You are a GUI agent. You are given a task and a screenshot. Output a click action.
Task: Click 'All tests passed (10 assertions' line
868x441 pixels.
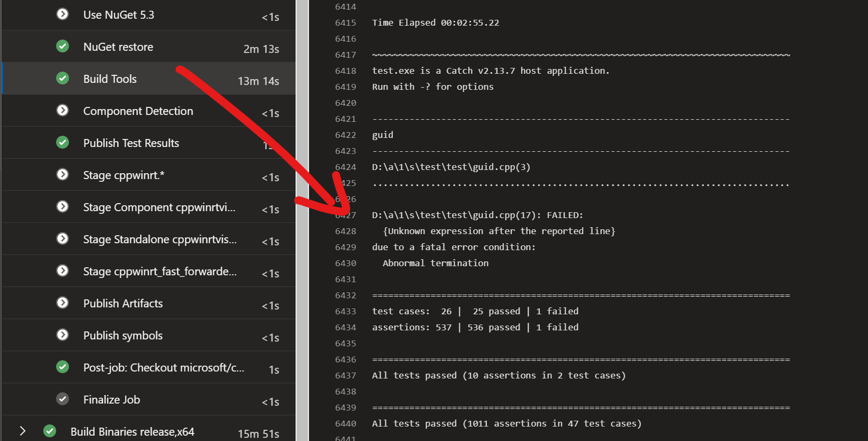click(499, 375)
